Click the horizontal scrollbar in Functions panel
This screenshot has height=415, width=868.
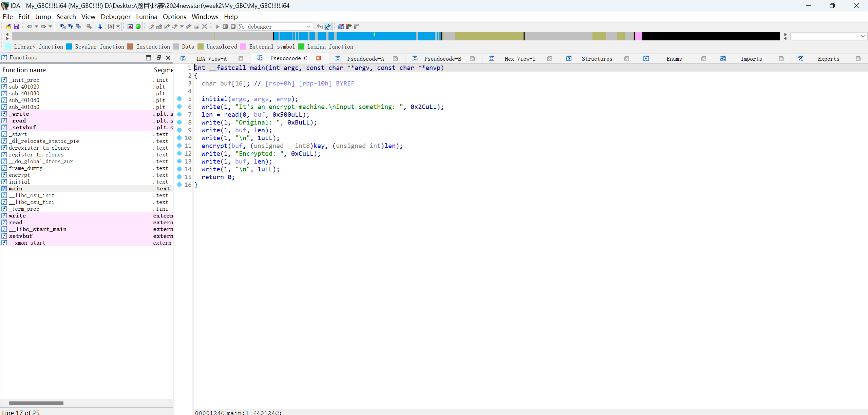(36, 403)
